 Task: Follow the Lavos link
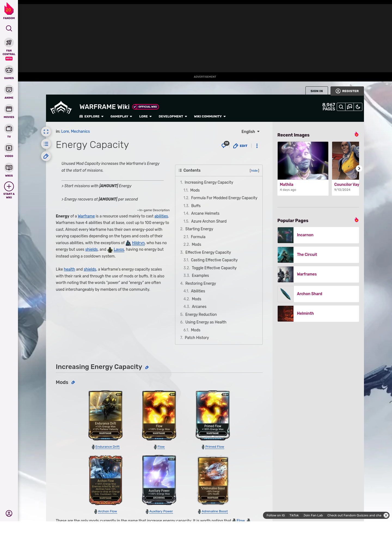click(x=119, y=249)
